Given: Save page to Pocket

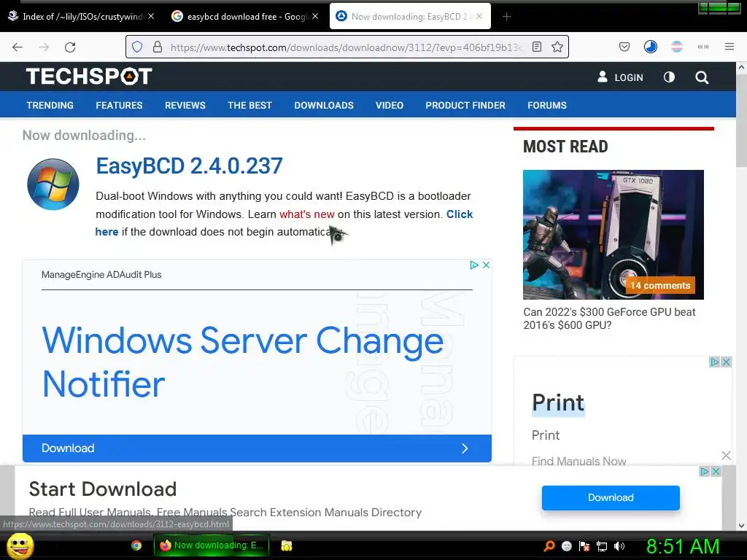Looking at the screenshot, I should pos(624,47).
